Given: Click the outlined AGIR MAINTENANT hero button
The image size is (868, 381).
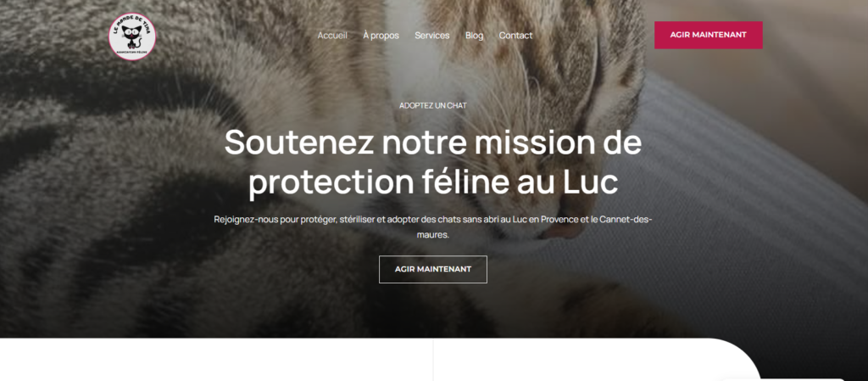Looking at the screenshot, I should point(433,269).
